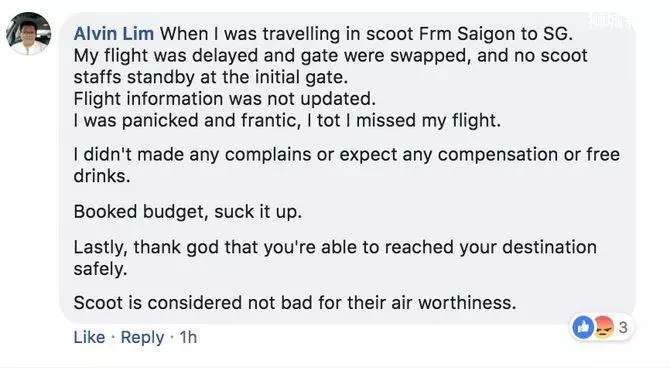Viewport: 670px width, 368px height.
Task: Open Alvin Lim's profile picture
Action: [29, 34]
